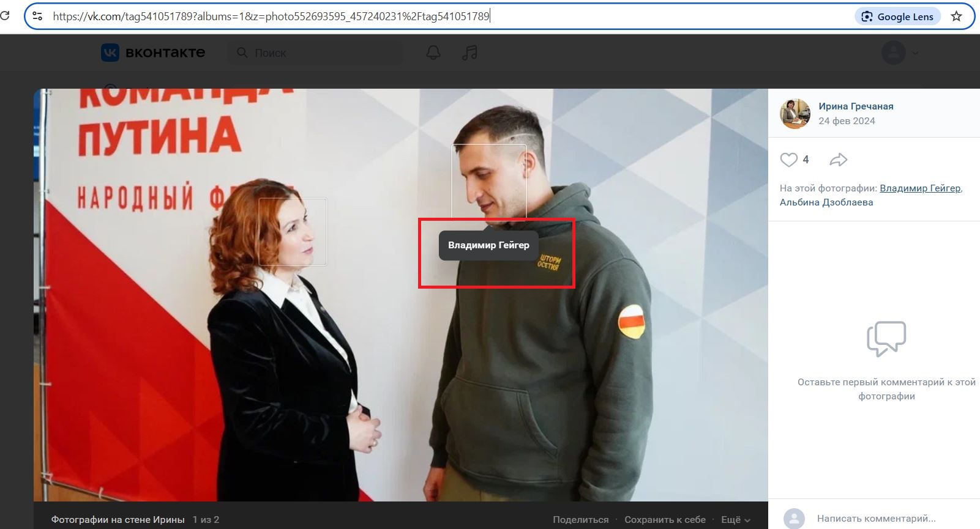Click Написать комментарий input field

876,519
